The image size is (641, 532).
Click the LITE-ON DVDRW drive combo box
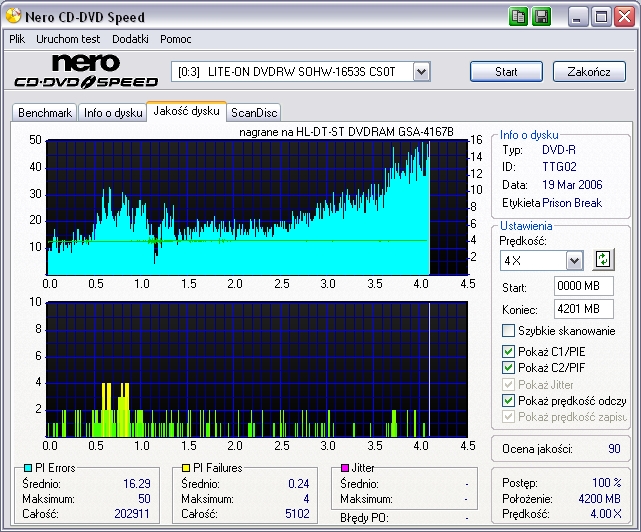tap(300, 72)
